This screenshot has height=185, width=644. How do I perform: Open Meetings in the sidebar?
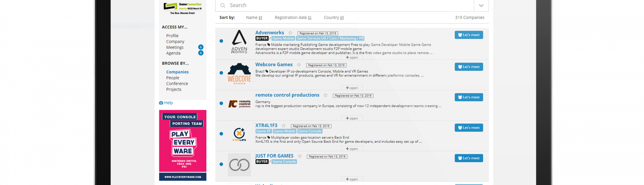(175, 47)
